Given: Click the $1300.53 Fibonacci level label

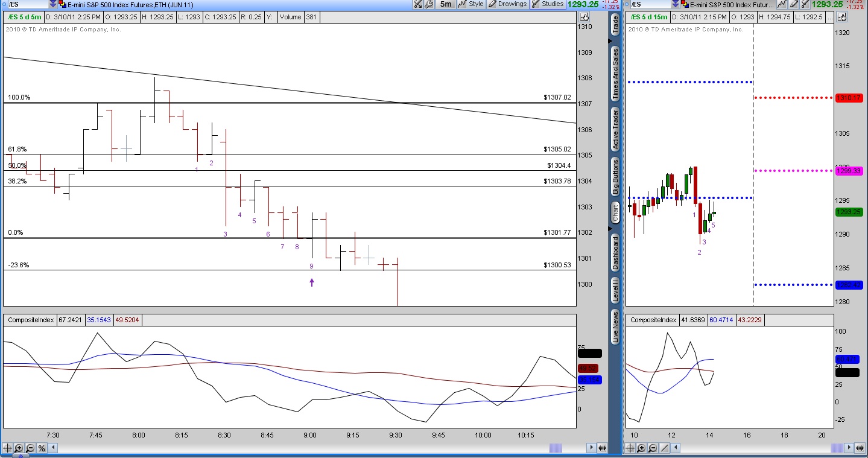Looking at the screenshot, I should [557, 265].
